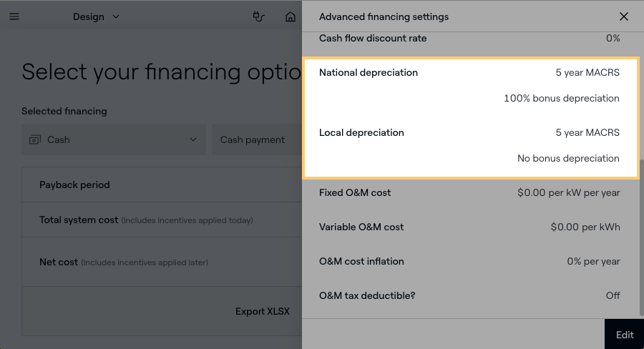Expand the Design mode dropdown
The width and height of the screenshot is (644, 349).
point(97,16)
